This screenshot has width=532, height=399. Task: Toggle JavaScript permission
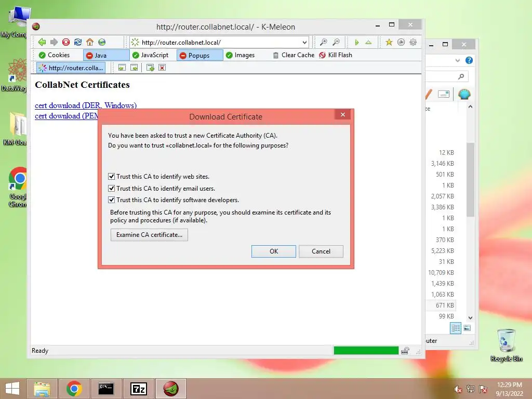point(150,55)
